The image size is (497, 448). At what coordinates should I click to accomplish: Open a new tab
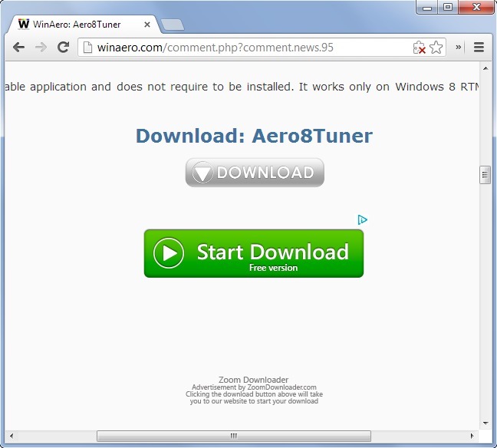173,25
